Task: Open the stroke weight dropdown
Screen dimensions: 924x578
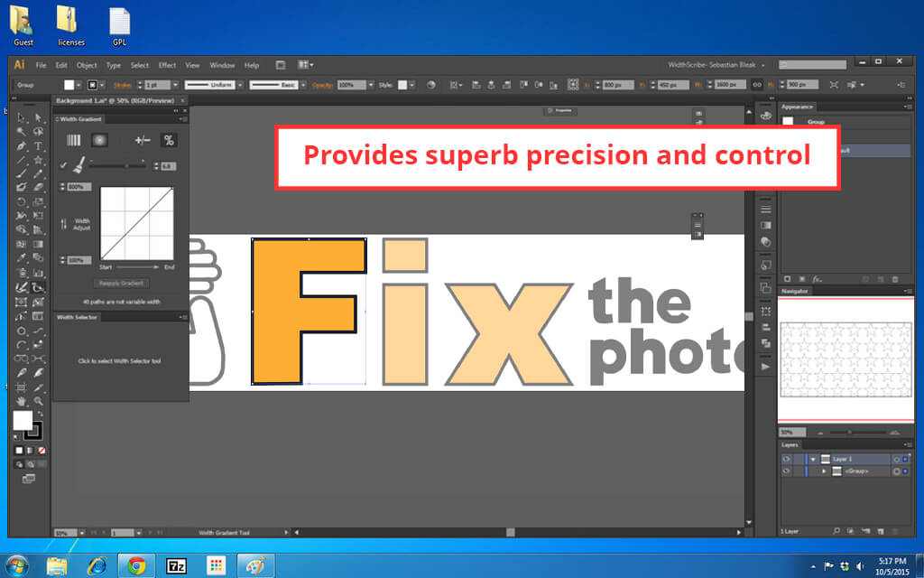Action: pyautogui.click(x=175, y=85)
